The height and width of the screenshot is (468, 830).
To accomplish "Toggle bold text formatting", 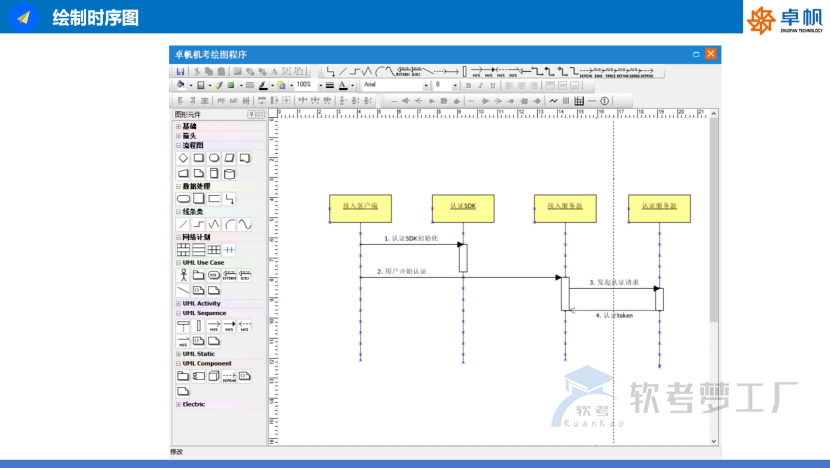I will (468, 86).
